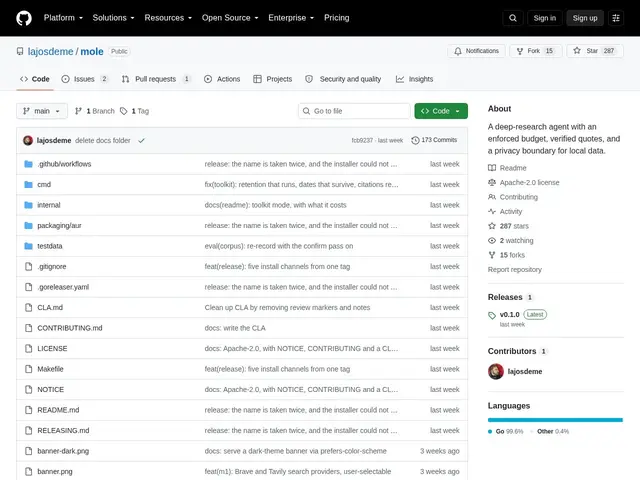Open the banner-dark.png file
This screenshot has width=640, height=480.
pos(63,451)
